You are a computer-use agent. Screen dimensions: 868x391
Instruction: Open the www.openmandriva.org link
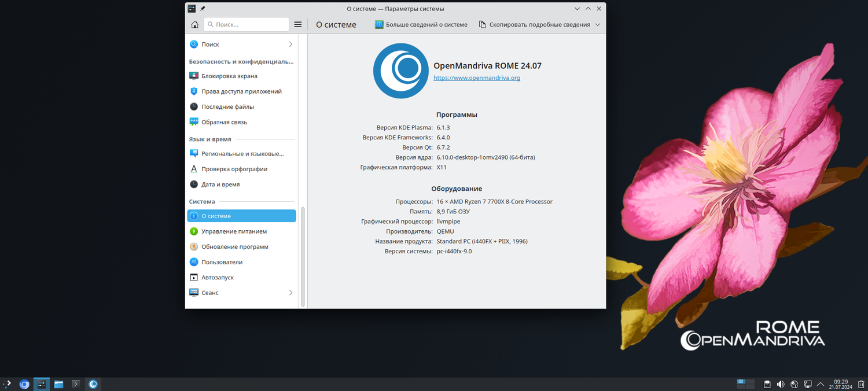(x=477, y=78)
